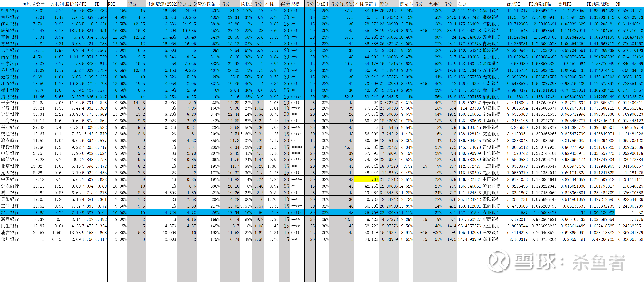Click 杭州银行 total score cell 241.414242
Screen dimensions: 644x282
[x=469, y=10]
